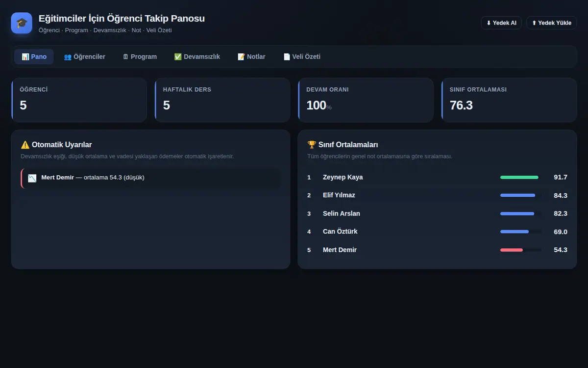Click the 76.3 class average value
The image size is (588, 368).
click(x=461, y=105)
